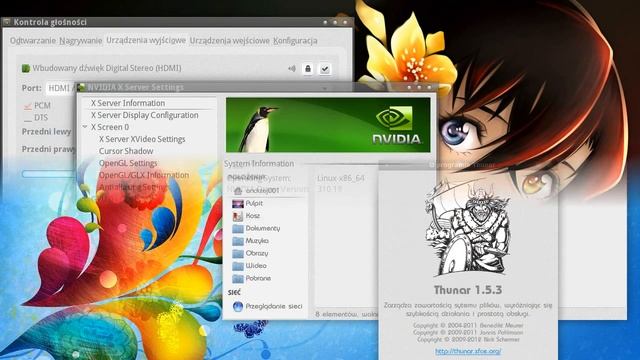The height and width of the screenshot is (360, 640).
Task: Switch to the Konfiguracja tab
Action: click(x=295, y=40)
